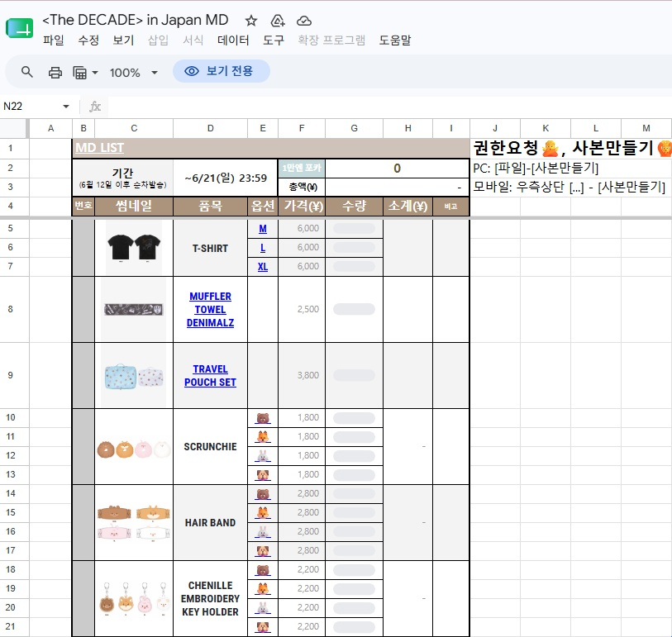This screenshot has height=637, width=672.
Task: Open the 데이터 menu
Action: (233, 40)
